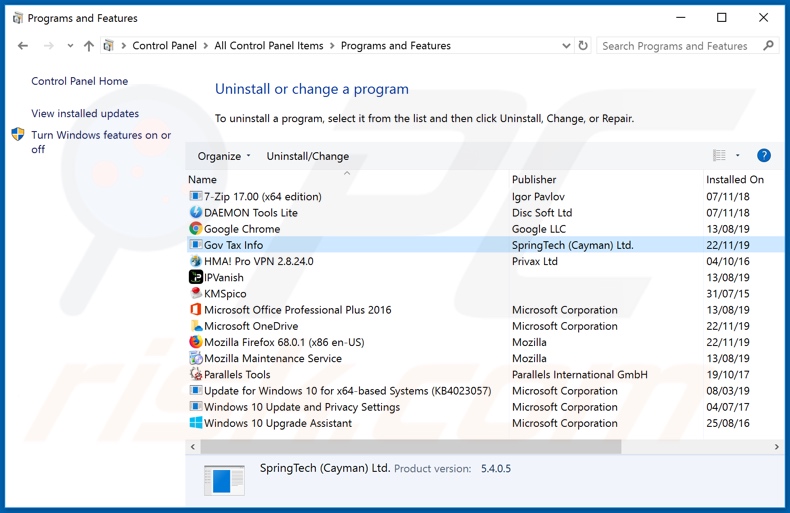Image resolution: width=790 pixels, height=513 pixels.
Task: Click the KMSpico icon
Action: coord(195,293)
